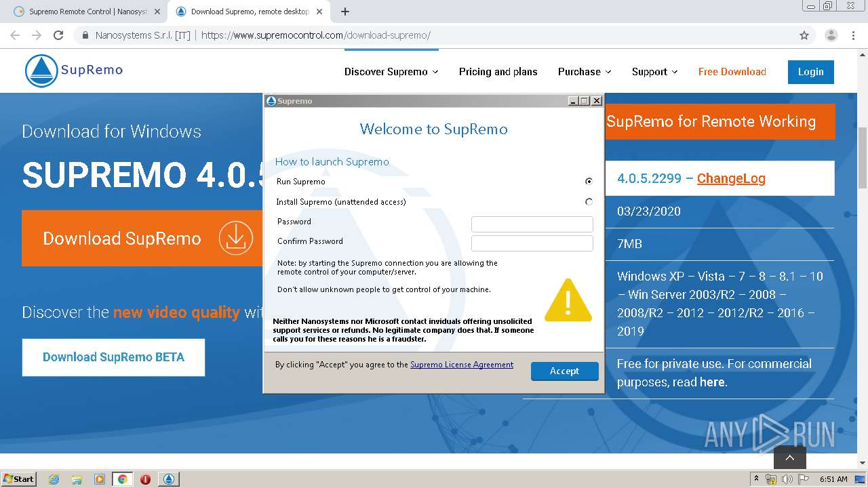Expand Discover Supremo menu
The width and height of the screenshot is (868, 488).
coord(391,72)
